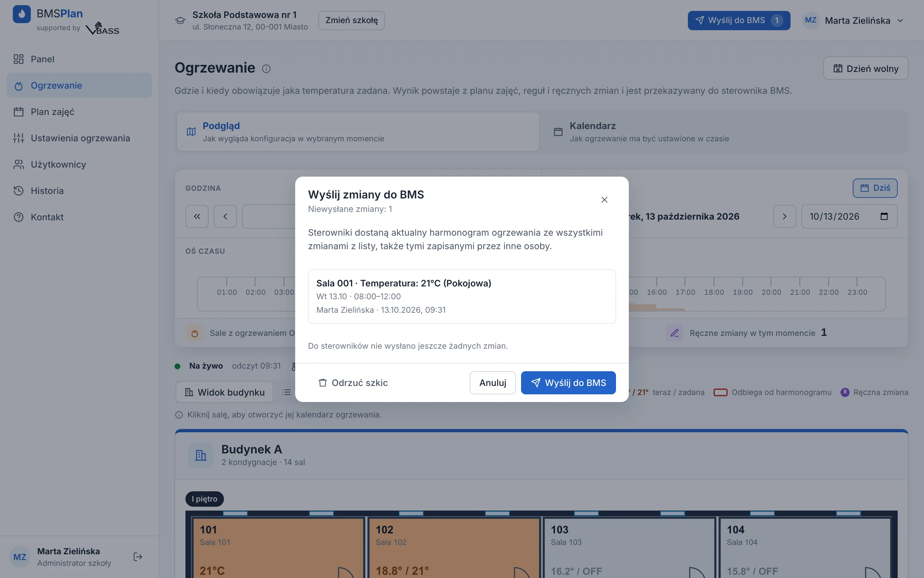Click the 18:00 mark on the timeline
This screenshot has height=578, width=924.
[x=714, y=292]
